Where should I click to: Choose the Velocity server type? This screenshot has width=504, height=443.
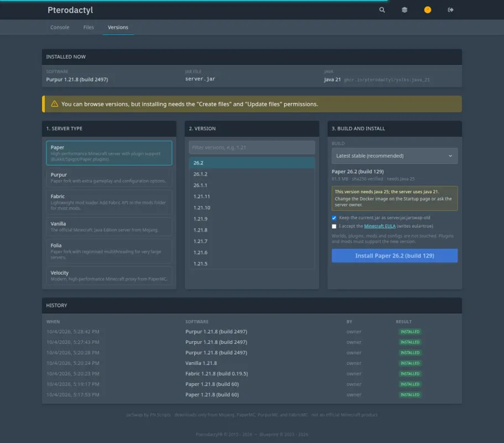coord(109,275)
